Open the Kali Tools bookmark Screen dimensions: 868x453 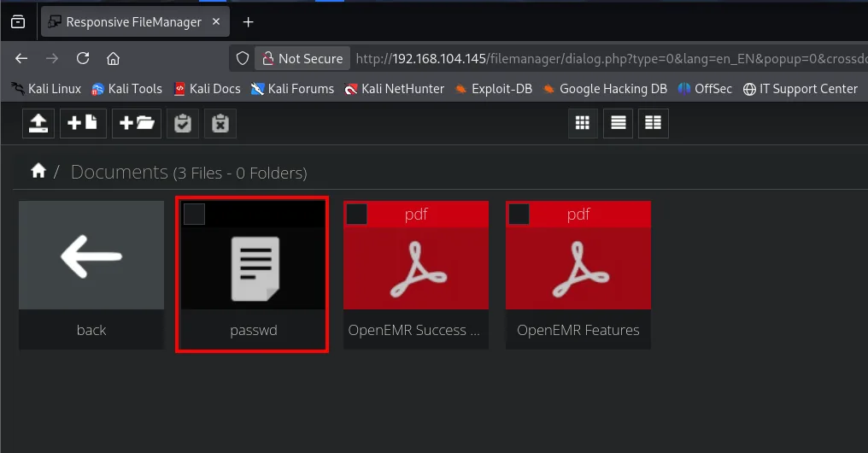coord(126,89)
